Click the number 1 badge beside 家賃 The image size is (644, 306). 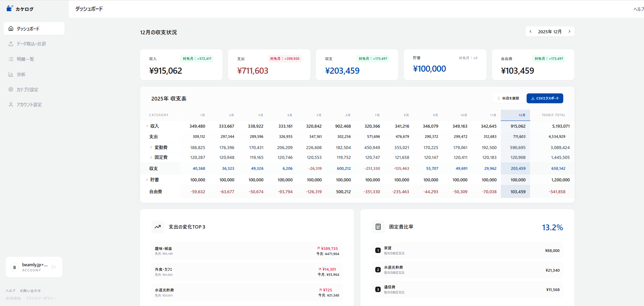(378, 250)
